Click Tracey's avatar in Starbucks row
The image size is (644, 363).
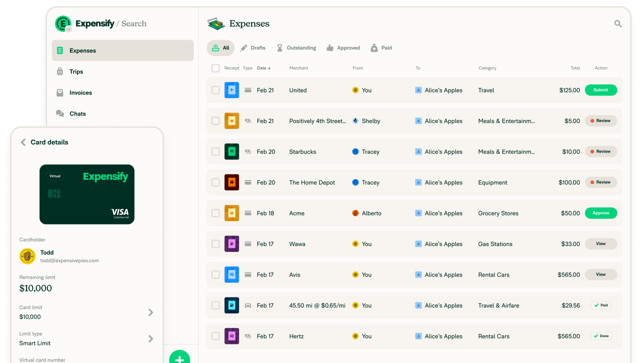(355, 152)
